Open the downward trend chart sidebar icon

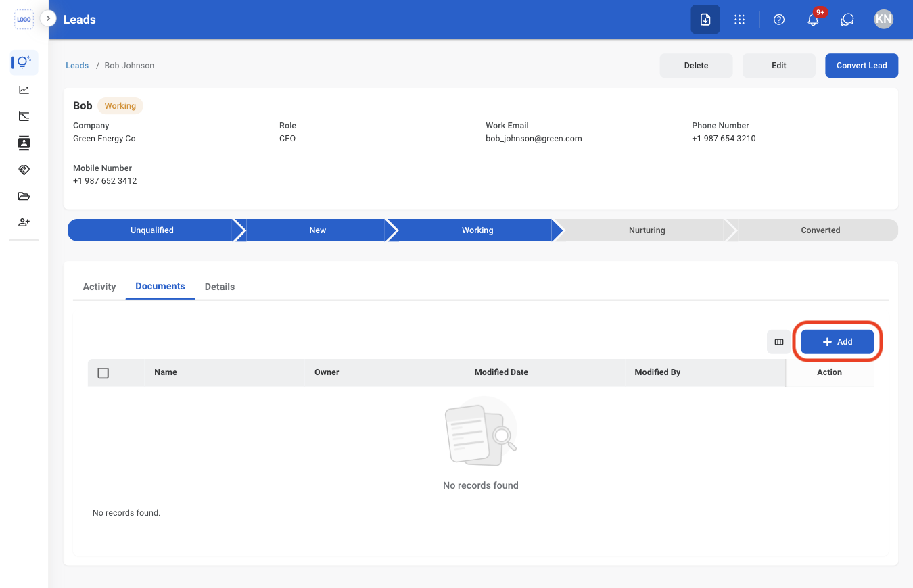[24, 116]
